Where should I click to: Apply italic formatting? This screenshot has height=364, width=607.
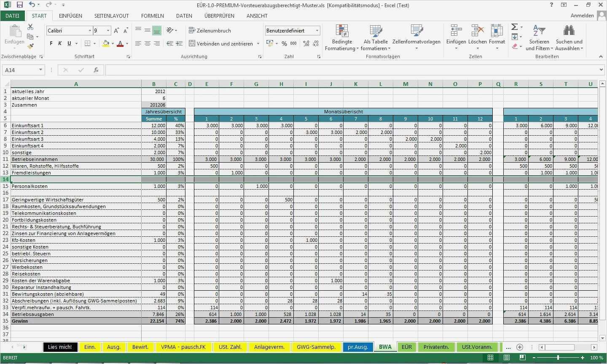(60, 43)
